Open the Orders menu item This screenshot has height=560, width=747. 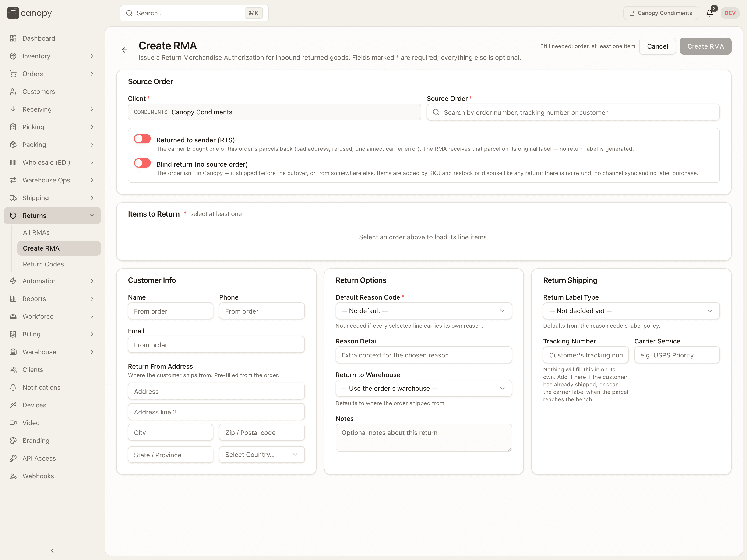52,73
